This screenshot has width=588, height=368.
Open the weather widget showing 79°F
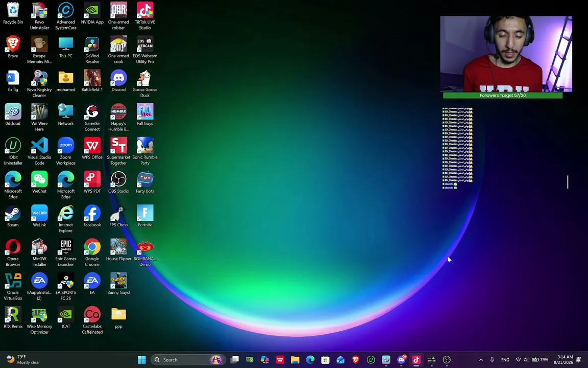[23, 360]
